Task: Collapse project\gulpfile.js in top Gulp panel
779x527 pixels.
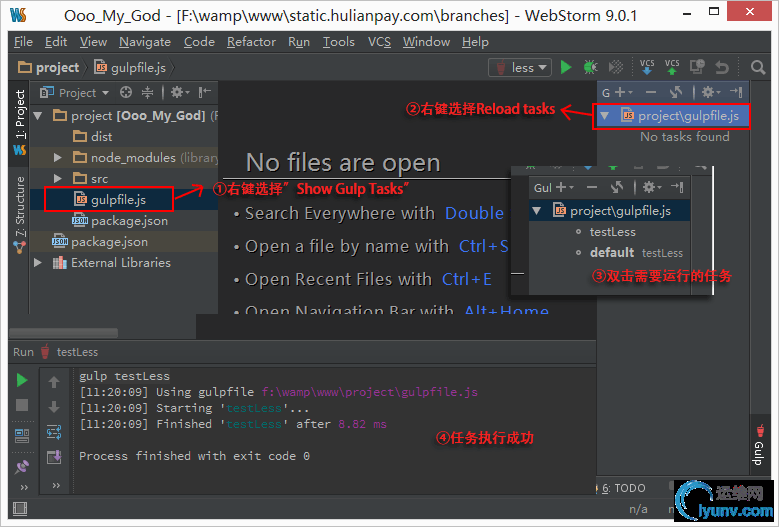Action: [605, 116]
